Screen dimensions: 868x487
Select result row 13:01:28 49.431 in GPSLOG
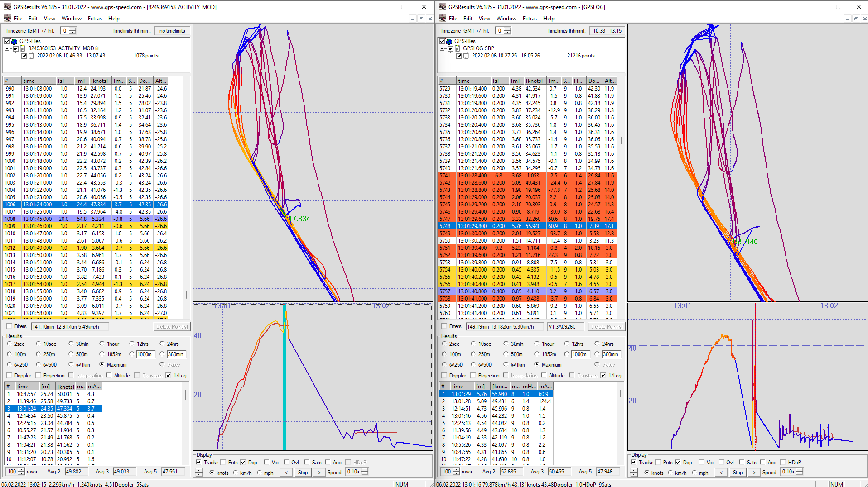496,401
